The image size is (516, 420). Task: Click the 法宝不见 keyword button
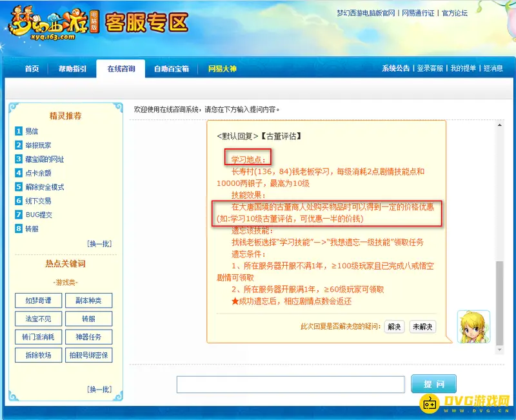[38, 319]
